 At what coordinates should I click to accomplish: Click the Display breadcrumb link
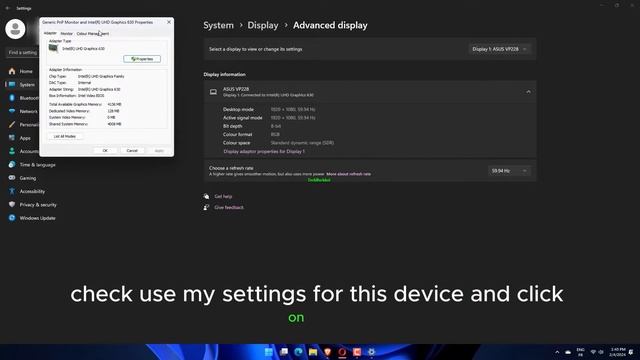pos(263,25)
